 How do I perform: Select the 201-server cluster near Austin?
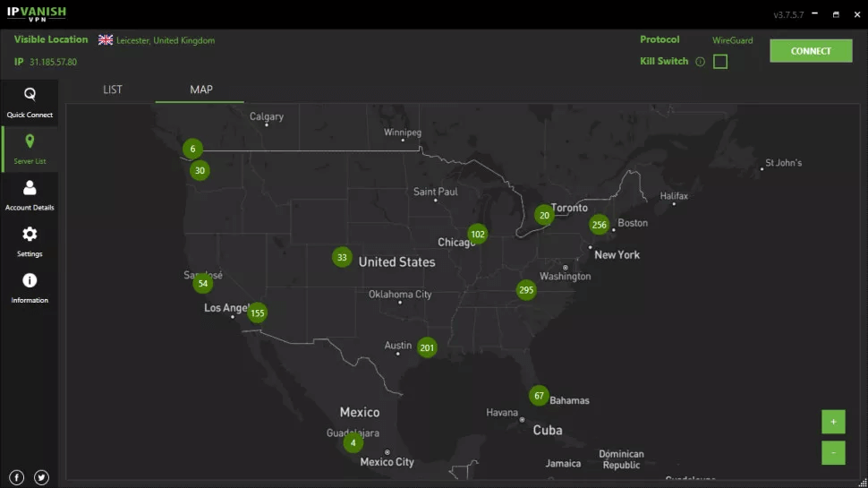(x=427, y=347)
